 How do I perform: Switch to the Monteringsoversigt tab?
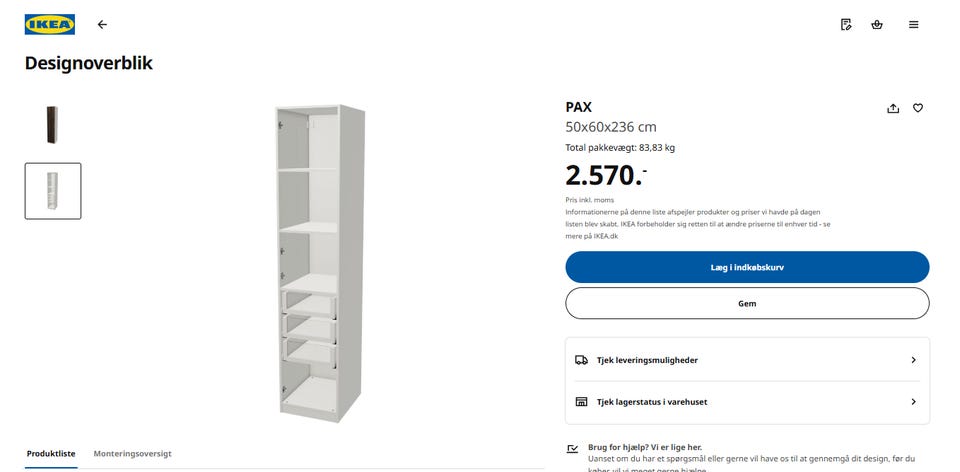[x=133, y=453]
